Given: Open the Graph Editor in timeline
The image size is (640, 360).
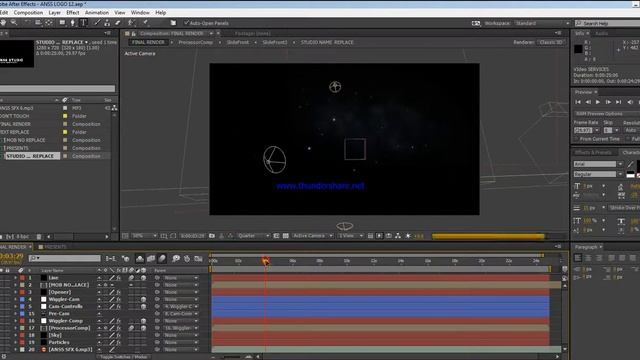Looking at the screenshot, I should (x=198, y=258).
